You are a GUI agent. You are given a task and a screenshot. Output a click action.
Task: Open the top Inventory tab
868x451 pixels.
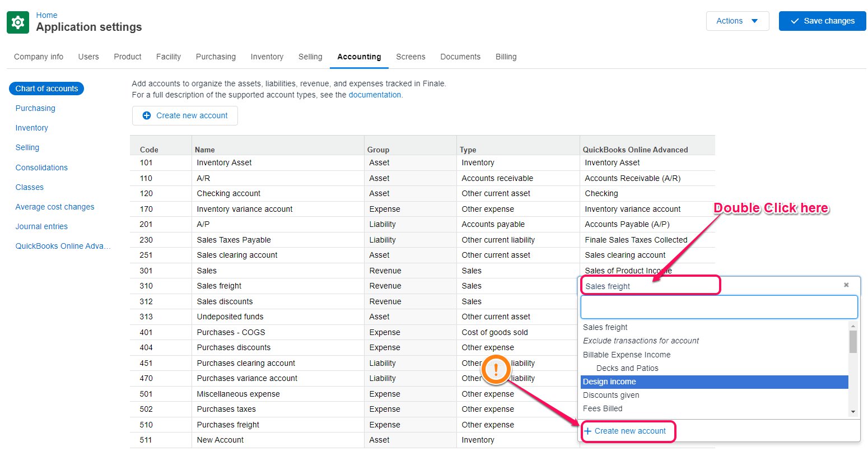point(267,57)
